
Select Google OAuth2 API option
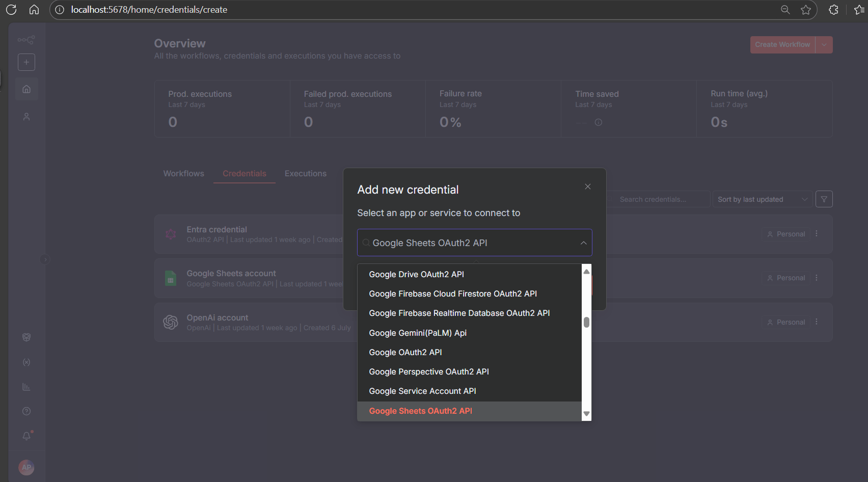click(x=469, y=353)
